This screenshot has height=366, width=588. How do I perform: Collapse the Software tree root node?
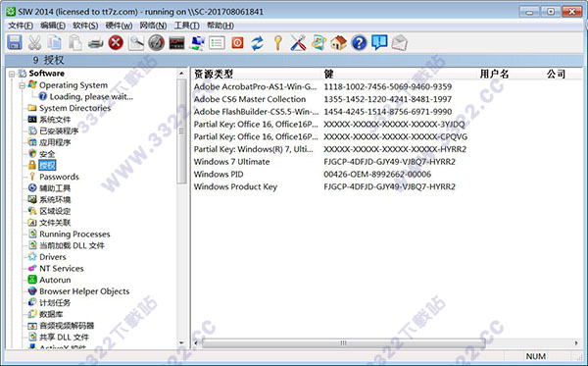coord(12,74)
